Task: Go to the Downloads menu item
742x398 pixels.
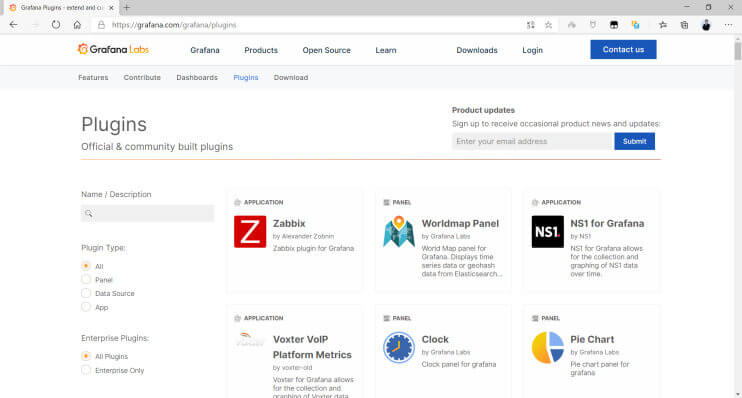Action: tap(477, 50)
